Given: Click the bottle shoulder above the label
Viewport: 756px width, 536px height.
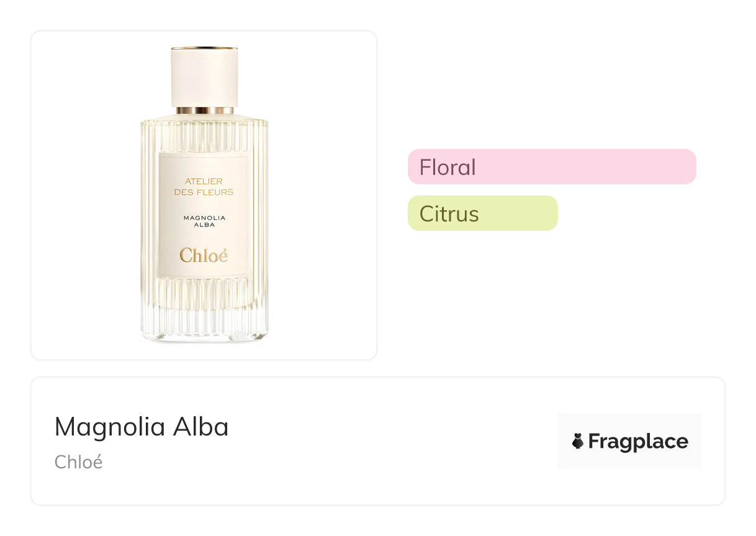Looking at the screenshot, I should (x=204, y=133).
